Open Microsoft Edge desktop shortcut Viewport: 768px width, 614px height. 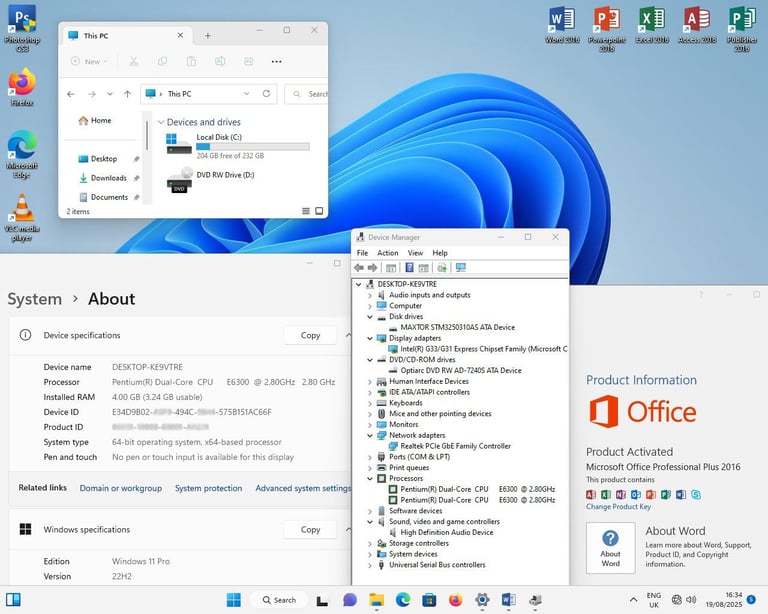[x=22, y=154]
